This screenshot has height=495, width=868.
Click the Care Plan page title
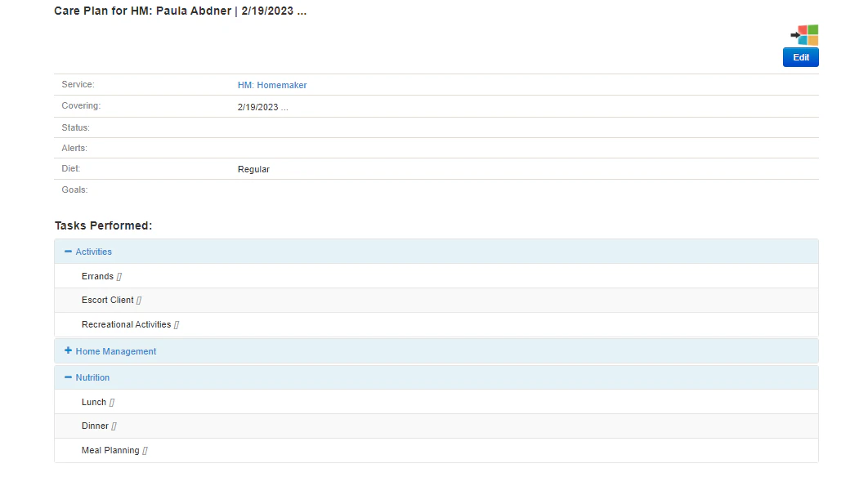pyautogui.click(x=181, y=11)
